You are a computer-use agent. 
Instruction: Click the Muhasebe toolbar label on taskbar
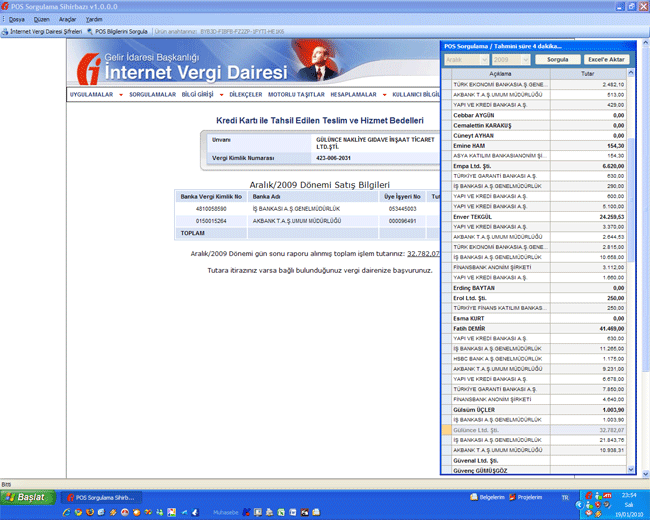(x=226, y=513)
